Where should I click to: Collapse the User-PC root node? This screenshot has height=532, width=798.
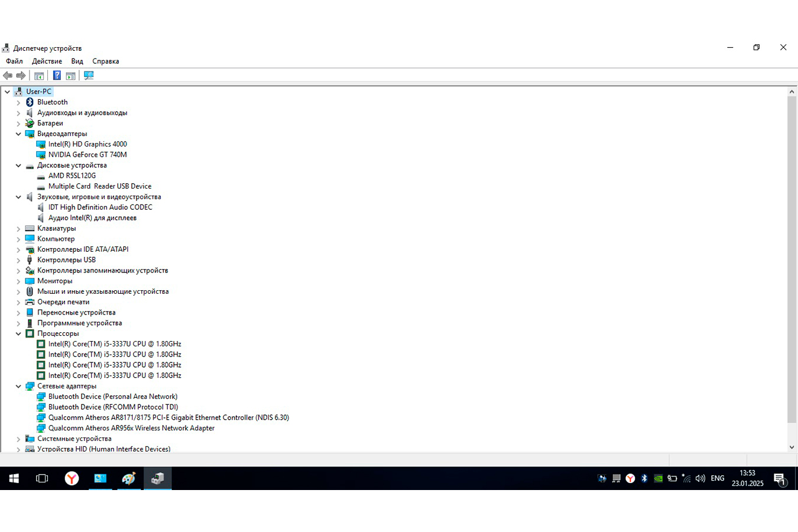point(7,92)
